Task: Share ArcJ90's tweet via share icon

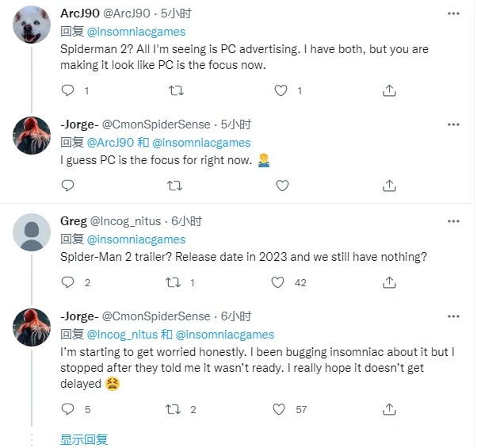Action: [389, 91]
